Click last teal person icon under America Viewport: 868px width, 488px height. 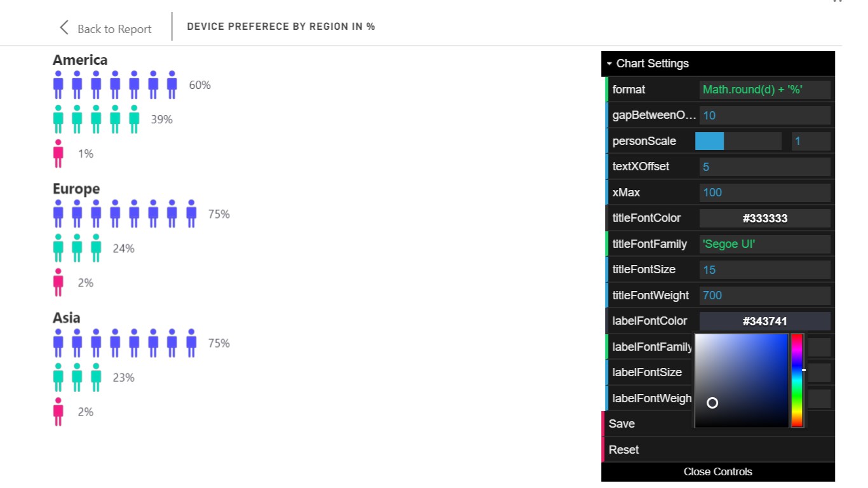(x=134, y=119)
